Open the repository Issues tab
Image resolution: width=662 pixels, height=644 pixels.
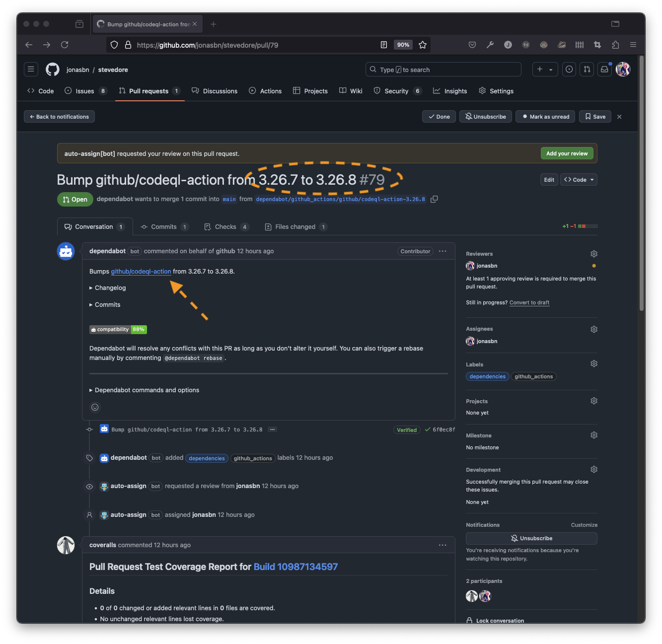85,91
